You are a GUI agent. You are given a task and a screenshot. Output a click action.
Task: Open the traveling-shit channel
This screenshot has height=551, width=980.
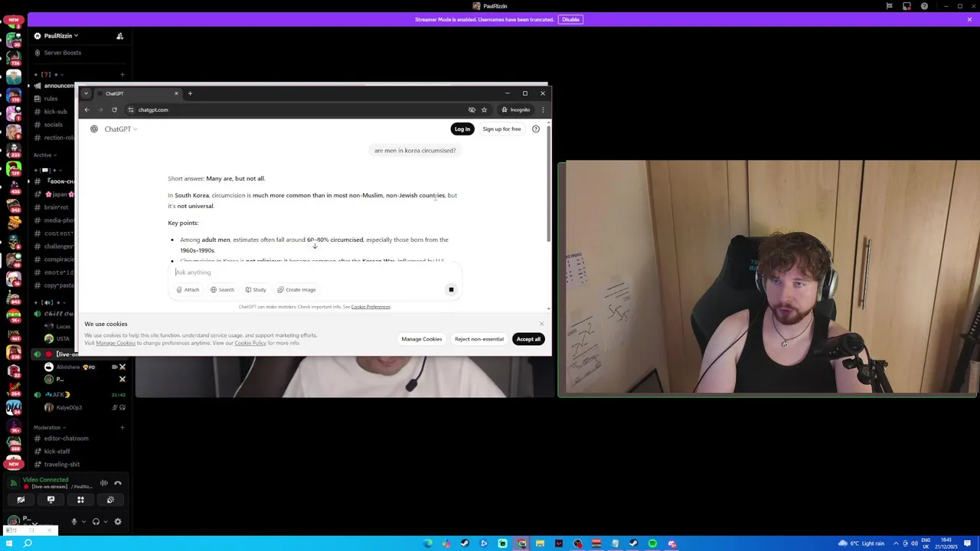pos(61,465)
